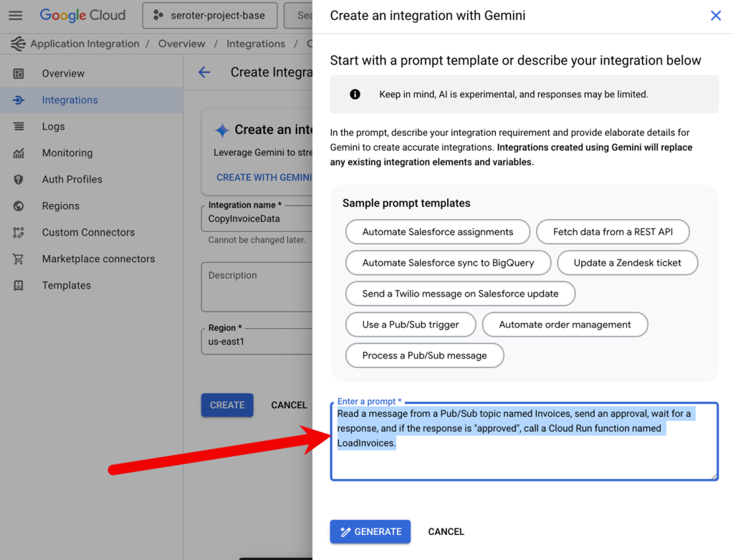Screen dimensions: 733x560
Task: Open the seroter-project-base project selector
Action: click(209, 15)
